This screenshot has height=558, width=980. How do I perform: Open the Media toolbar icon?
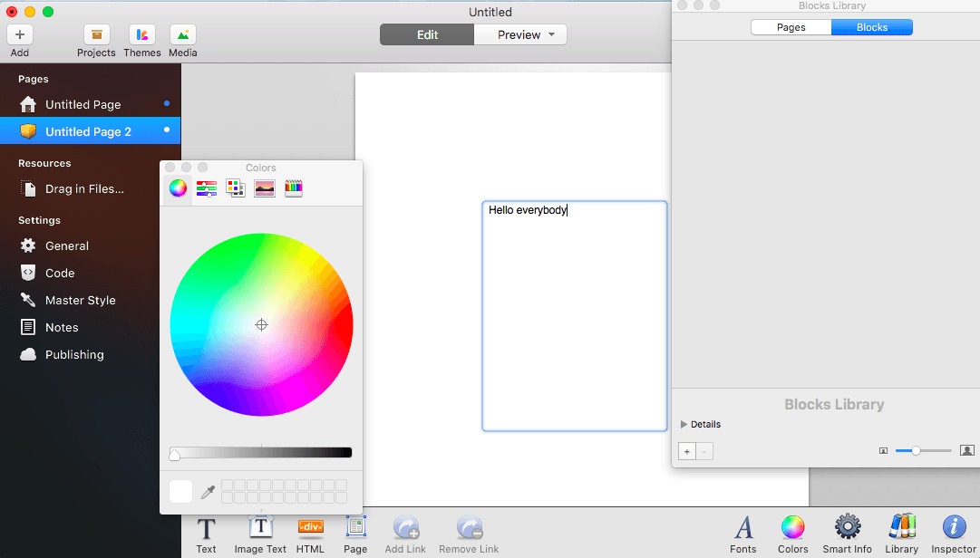(182, 35)
